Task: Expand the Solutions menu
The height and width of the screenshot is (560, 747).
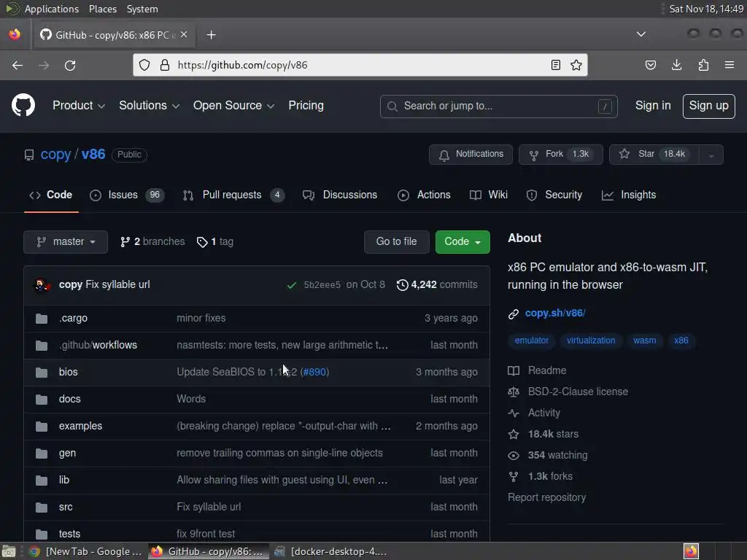Action: (149, 105)
